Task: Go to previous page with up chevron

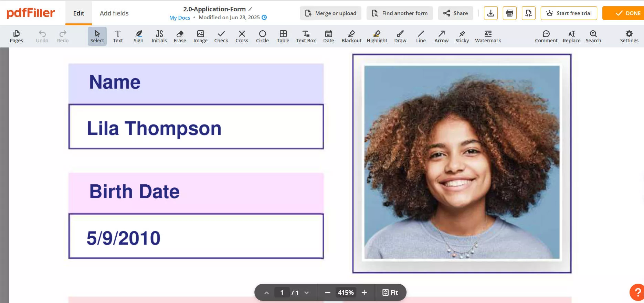Action: click(266, 293)
